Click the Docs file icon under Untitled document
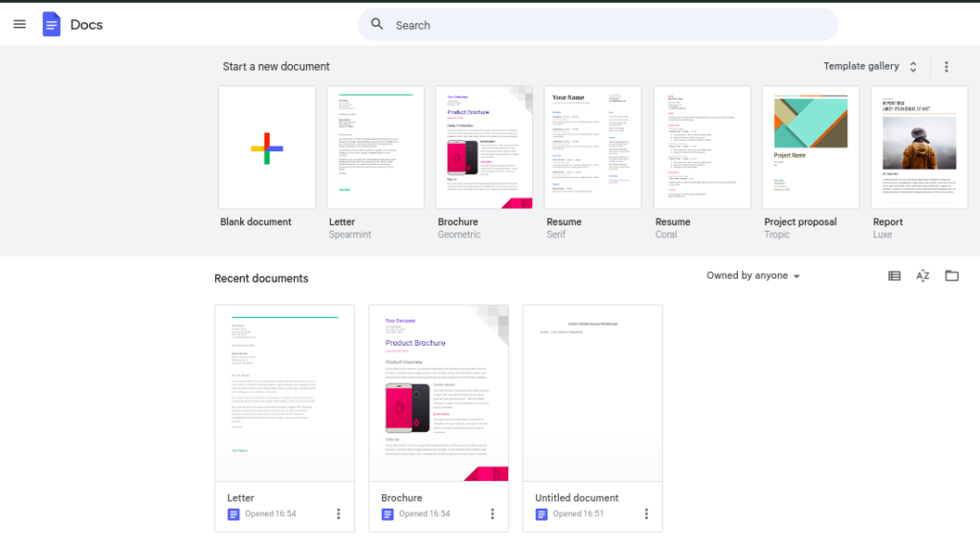Screen dimensions: 980x545 tap(542, 514)
